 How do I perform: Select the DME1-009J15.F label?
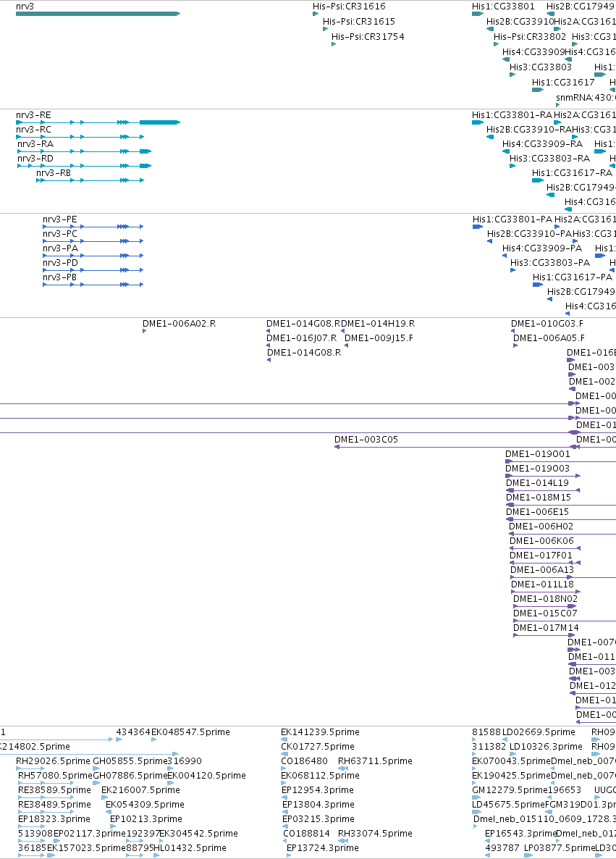[379, 338]
